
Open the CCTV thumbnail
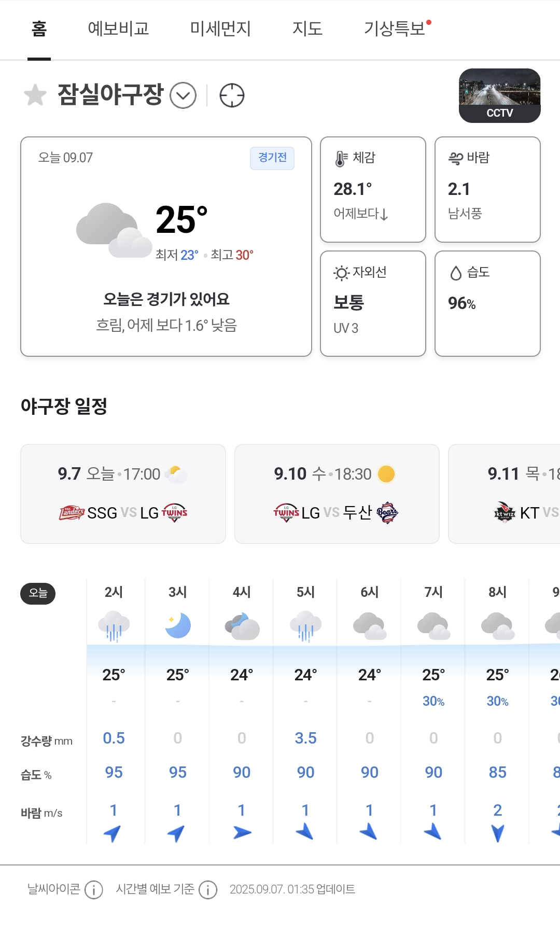pos(499,96)
